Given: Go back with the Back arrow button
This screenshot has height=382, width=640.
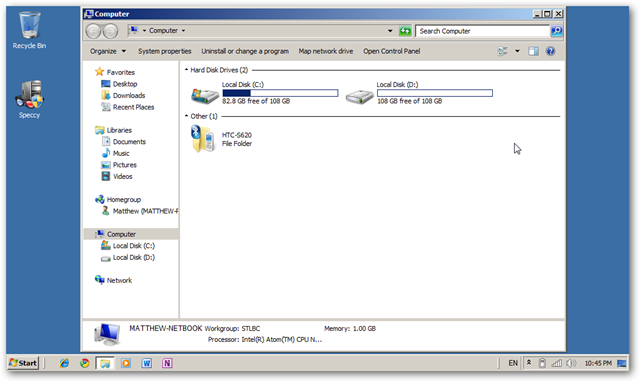Looking at the screenshot, I should (93, 31).
